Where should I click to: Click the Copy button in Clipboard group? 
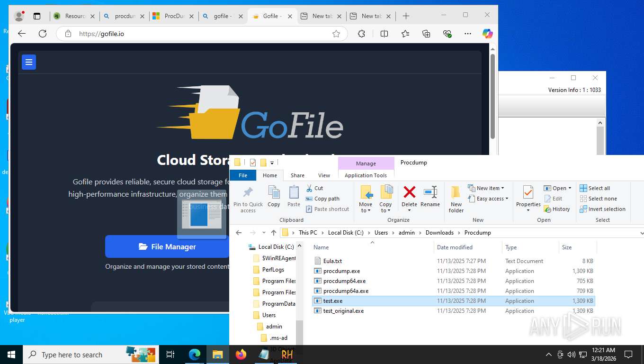click(x=274, y=196)
